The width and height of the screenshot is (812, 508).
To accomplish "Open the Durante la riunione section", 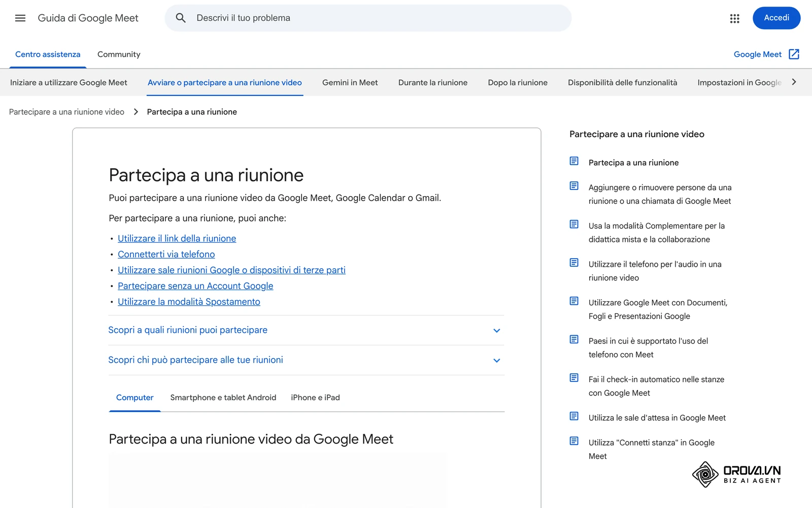I will [x=433, y=83].
